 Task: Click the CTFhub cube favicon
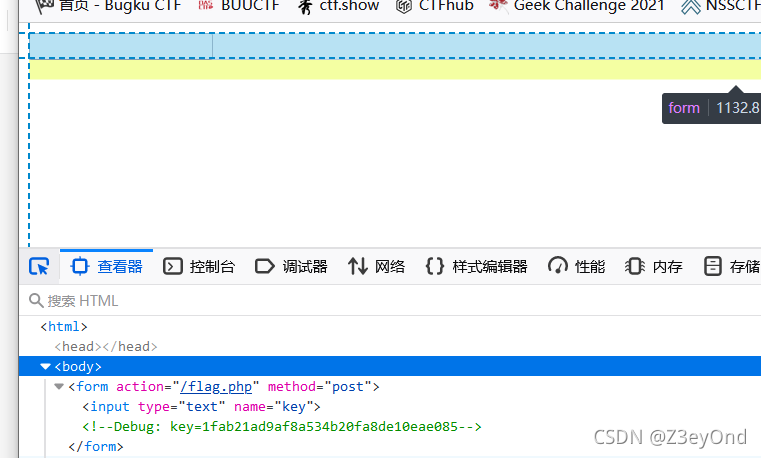pyautogui.click(x=404, y=6)
